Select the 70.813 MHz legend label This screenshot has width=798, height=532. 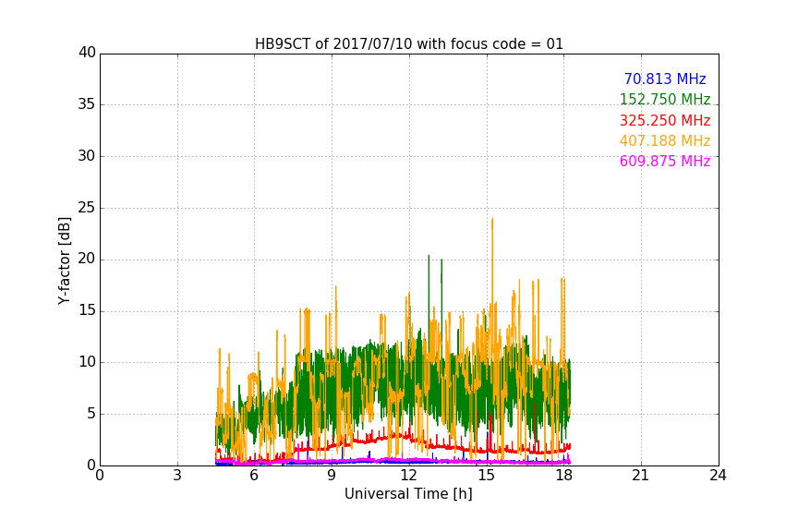click(665, 79)
